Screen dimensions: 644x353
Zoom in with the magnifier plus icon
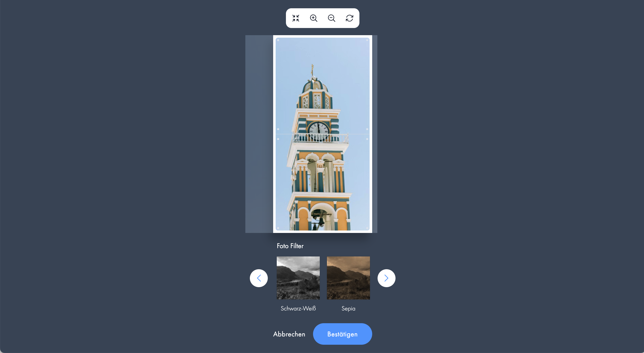pos(313,18)
